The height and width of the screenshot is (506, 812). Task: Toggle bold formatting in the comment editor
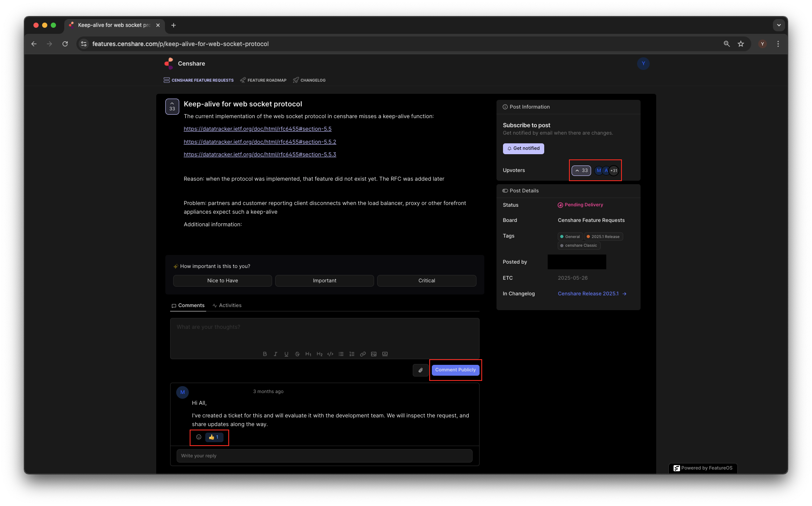click(x=265, y=354)
